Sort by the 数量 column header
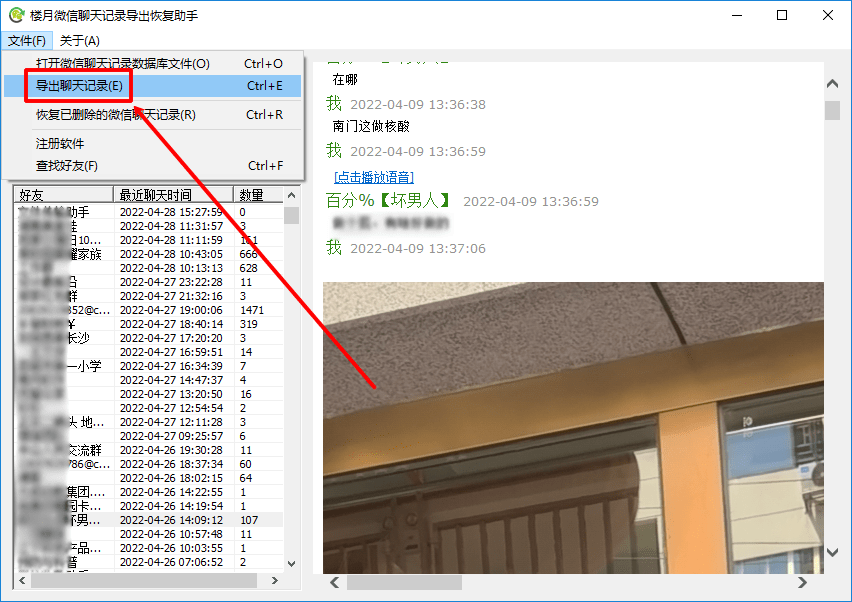The height and width of the screenshot is (602, 852). 258,195
